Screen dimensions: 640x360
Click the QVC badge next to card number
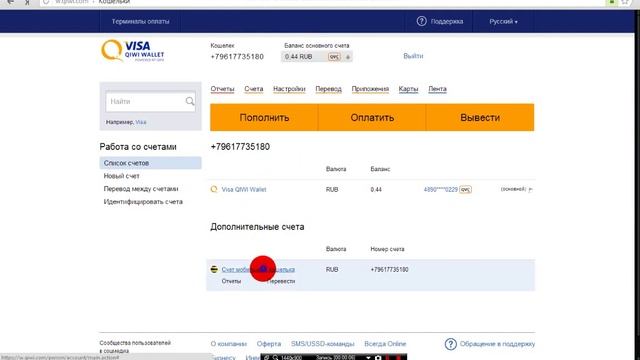465,189
